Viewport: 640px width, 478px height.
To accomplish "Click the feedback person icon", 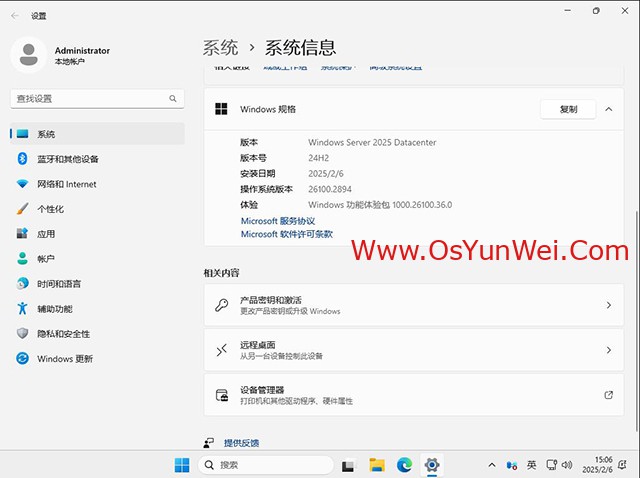I will [x=209, y=443].
